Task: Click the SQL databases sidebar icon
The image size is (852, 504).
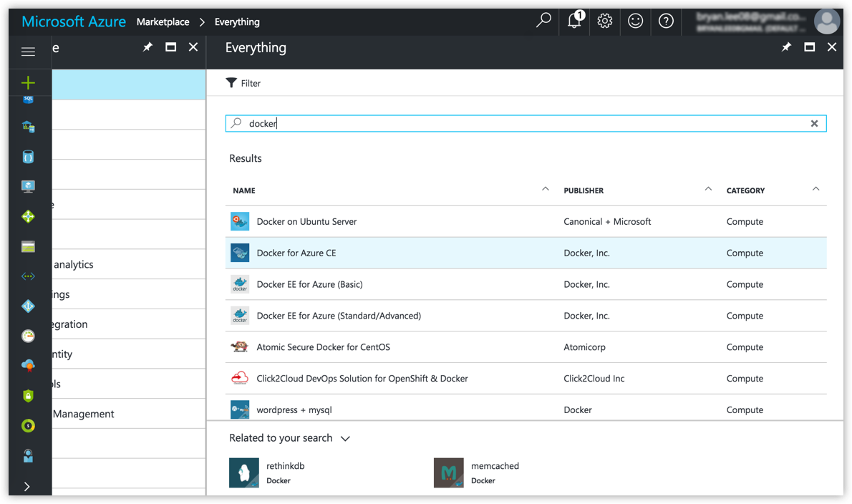Action: click(28, 100)
